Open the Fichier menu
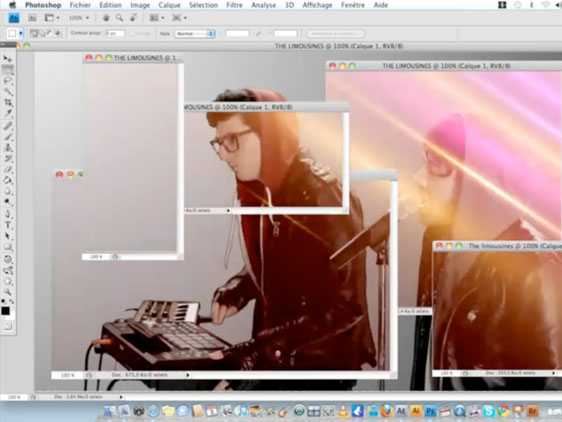Screen dimensions: 562x422 click(x=80, y=5)
